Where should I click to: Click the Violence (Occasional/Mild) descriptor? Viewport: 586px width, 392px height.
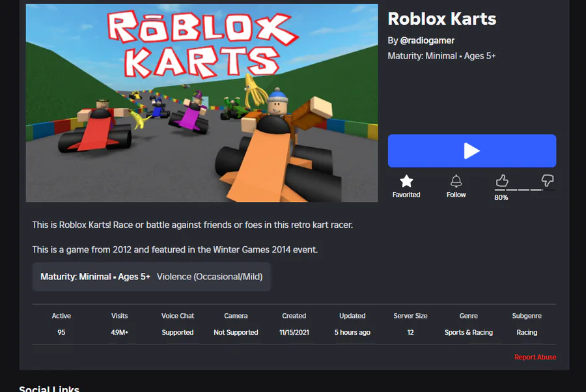click(x=210, y=277)
